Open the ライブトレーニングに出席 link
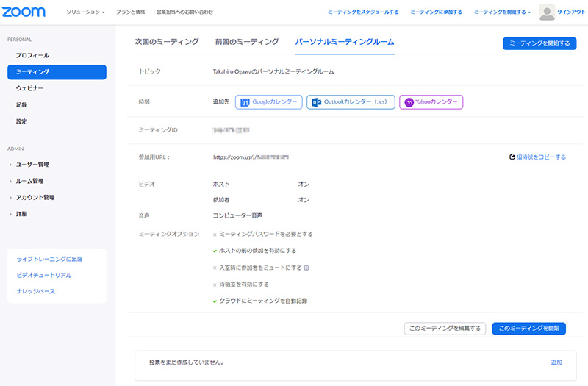The width and height of the screenshot is (588, 386). 49,259
